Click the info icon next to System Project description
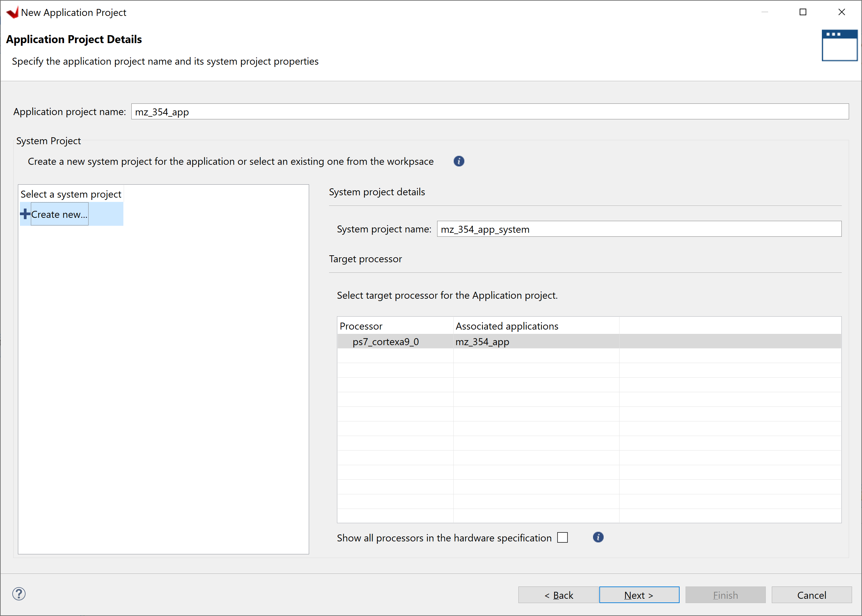This screenshot has height=616, width=862. tap(459, 161)
